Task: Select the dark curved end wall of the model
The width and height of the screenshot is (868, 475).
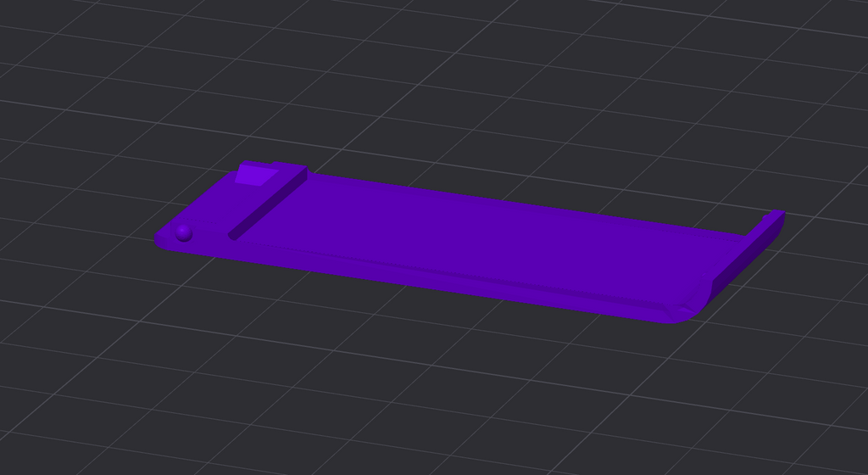Action: tap(748, 260)
